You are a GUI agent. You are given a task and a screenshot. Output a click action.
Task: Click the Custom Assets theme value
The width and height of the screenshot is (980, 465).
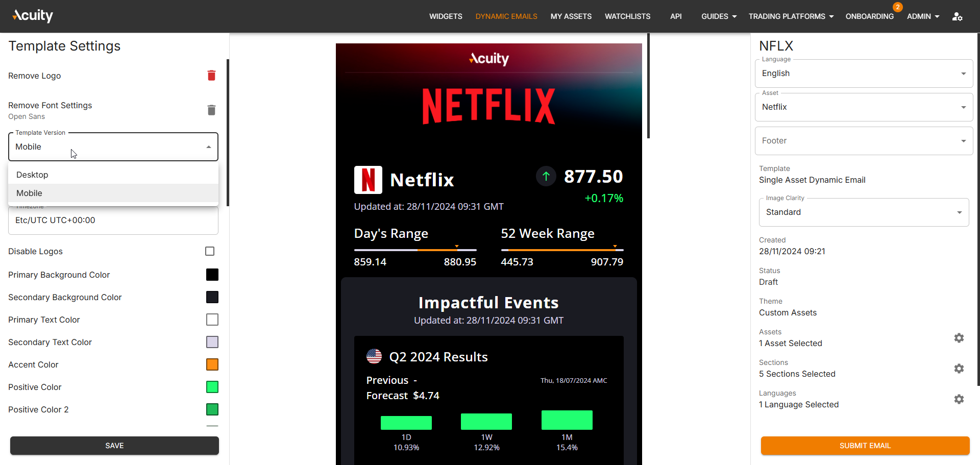[788, 312]
